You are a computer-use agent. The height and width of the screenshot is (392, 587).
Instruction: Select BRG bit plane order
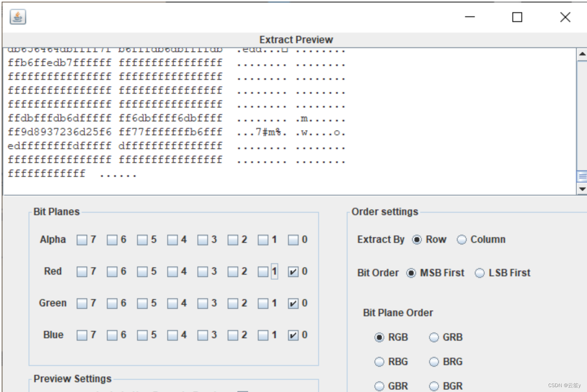tap(434, 362)
